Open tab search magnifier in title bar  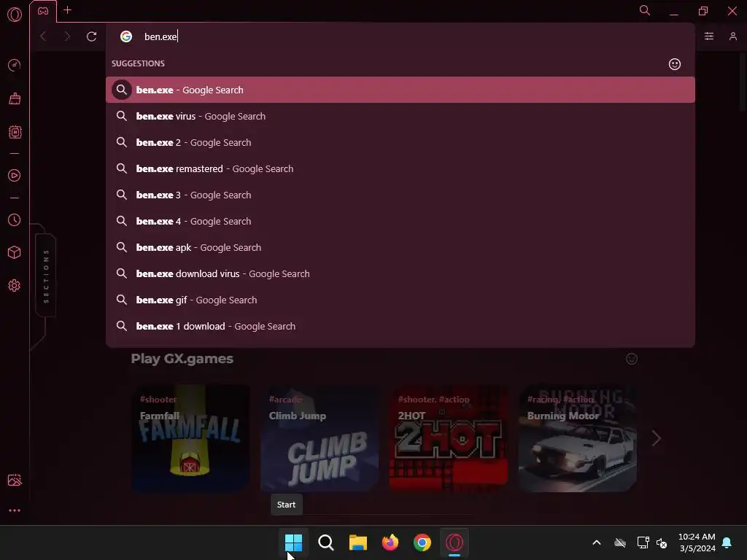[x=645, y=10]
